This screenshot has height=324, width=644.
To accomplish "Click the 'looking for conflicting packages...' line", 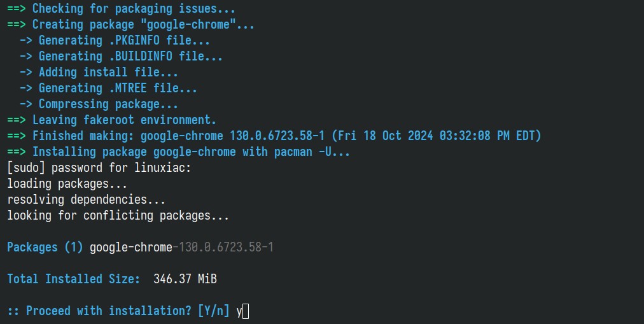I will coord(118,216).
